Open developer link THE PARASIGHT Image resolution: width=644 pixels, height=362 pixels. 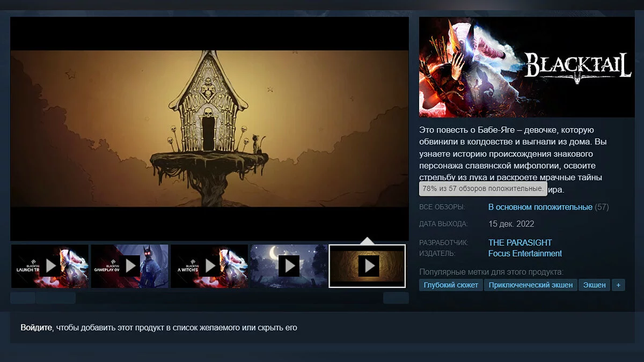(520, 242)
